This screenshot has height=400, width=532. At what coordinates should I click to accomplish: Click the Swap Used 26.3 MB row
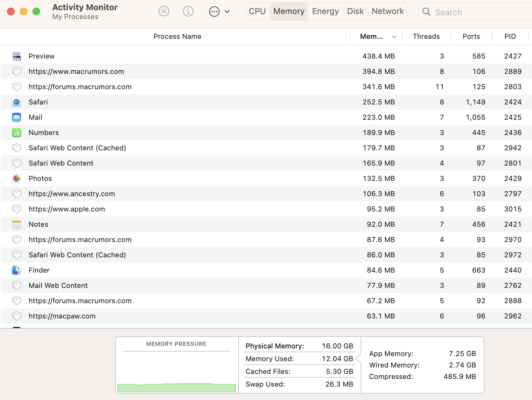click(x=299, y=384)
